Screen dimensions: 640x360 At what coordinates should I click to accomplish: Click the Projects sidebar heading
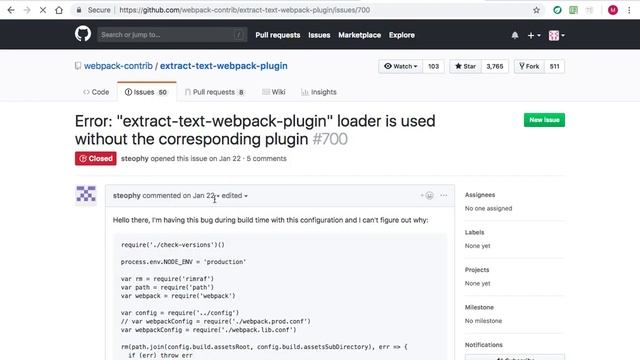[x=477, y=270]
